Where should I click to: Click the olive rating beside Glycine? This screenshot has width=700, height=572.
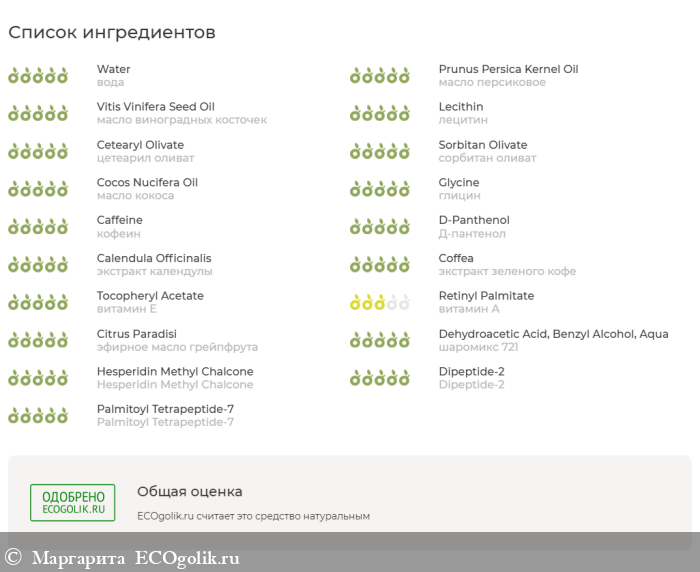pos(380,189)
